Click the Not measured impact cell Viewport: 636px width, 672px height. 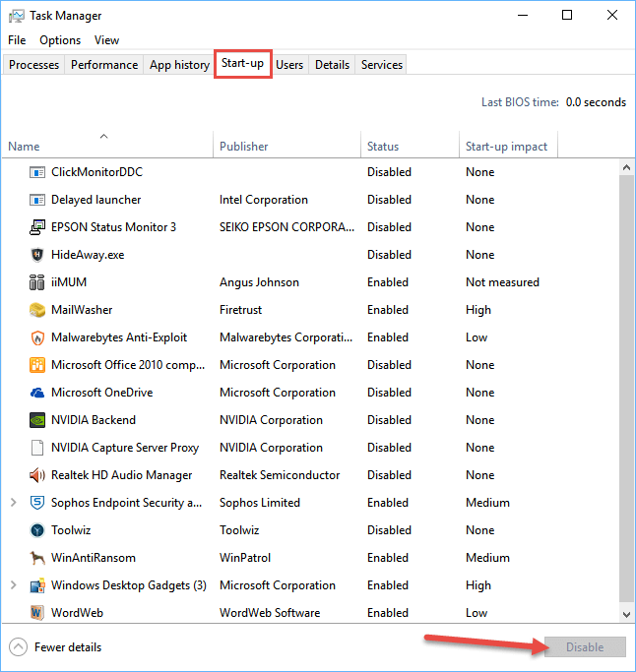[x=502, y=282]
